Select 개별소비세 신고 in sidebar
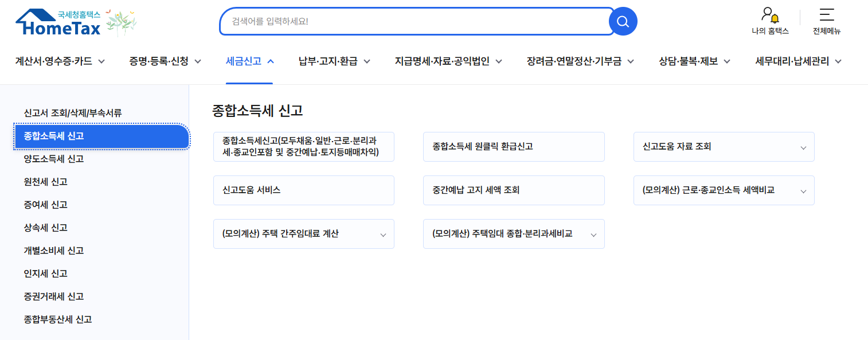The width and height of the screenshot is (868, 340). [54, 251]
